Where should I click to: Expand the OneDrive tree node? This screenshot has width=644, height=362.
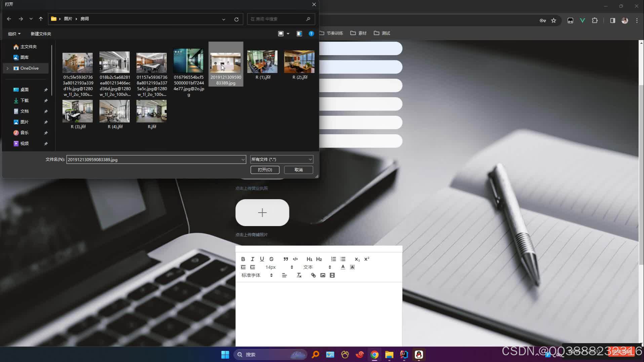coord(7,68)
